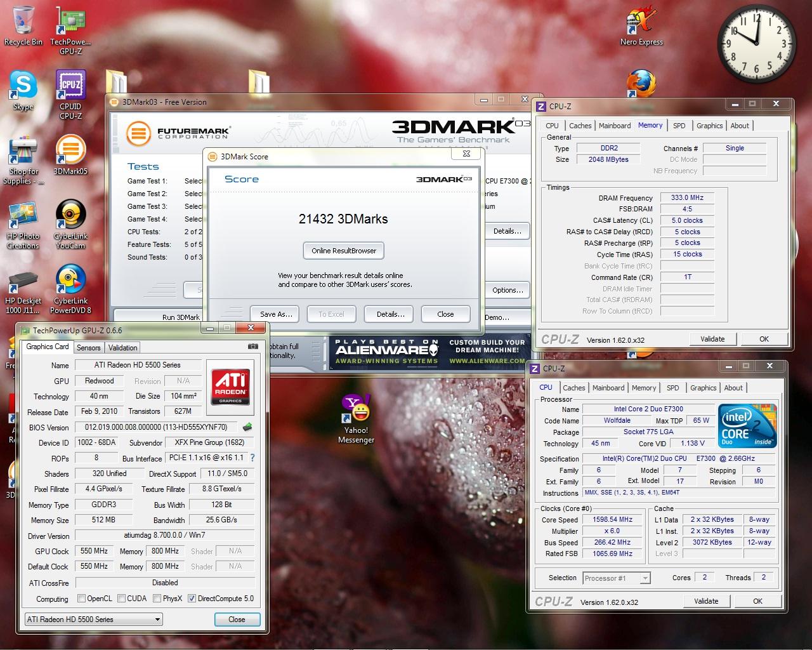This screenshot has width=812, height=650.
Task: Open the SPD tab in the Memory CPU-Z window
Action: pos(679,126)
